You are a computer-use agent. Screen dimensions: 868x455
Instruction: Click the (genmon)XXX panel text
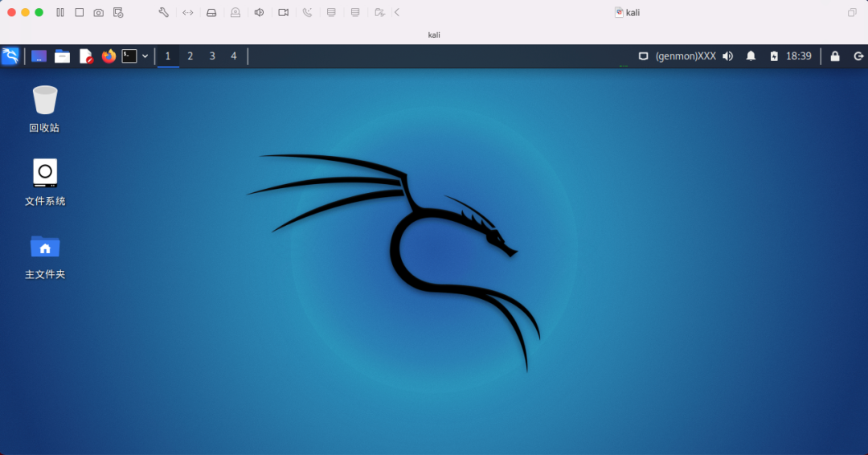click(686, 56)
